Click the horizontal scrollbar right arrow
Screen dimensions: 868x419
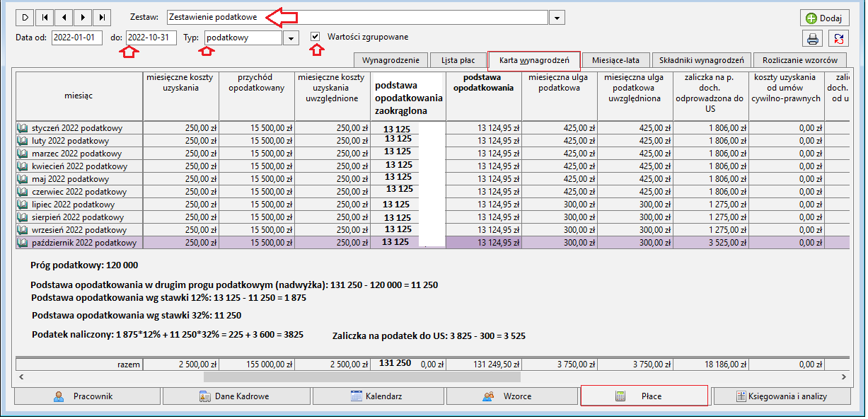coord(843,377)
